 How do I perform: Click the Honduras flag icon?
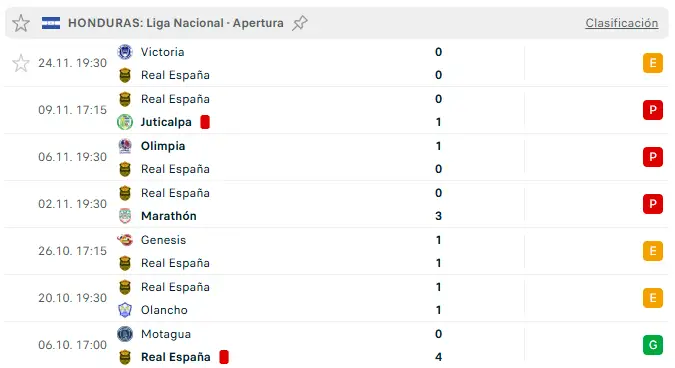[51, 23]
